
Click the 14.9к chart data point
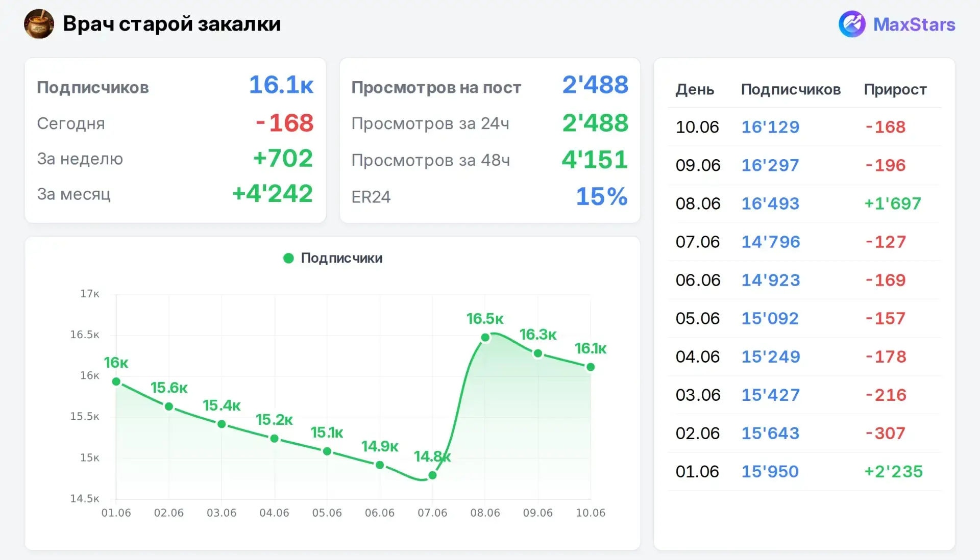pyautogui.click(x=380, y=465)
